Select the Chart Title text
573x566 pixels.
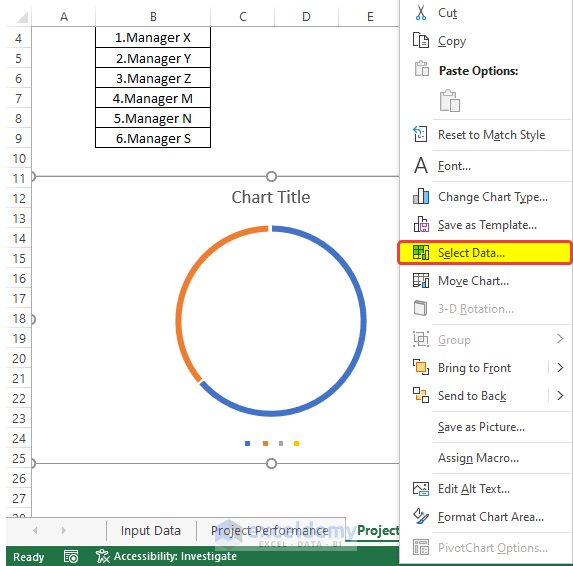271,197
